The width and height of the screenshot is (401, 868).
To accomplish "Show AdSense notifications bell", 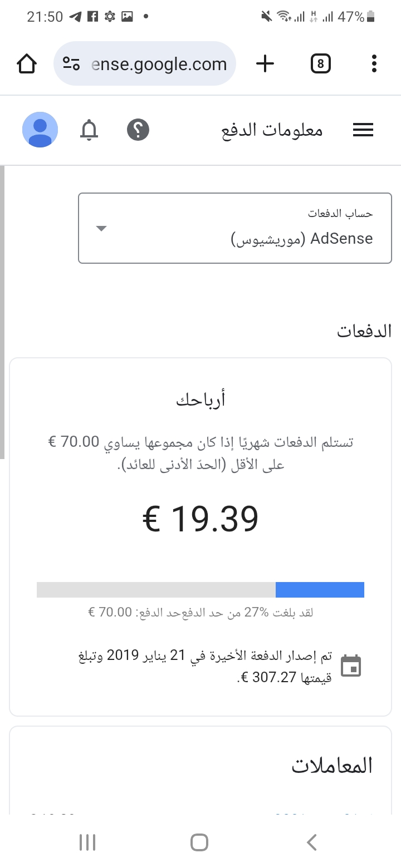I will [89, 130].
